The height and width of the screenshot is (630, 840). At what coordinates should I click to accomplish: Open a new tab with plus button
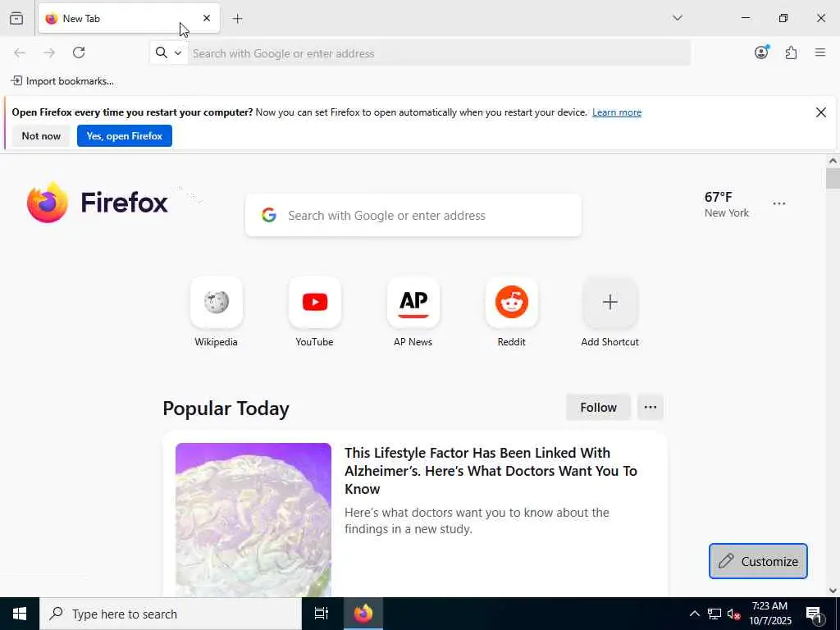click(x=237, y=19)
